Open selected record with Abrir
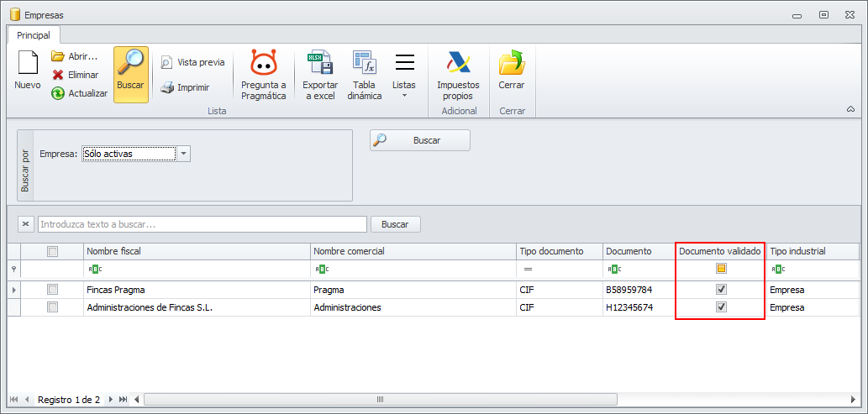The width and height of the screenshot is (868, 414). click(75, 56)
